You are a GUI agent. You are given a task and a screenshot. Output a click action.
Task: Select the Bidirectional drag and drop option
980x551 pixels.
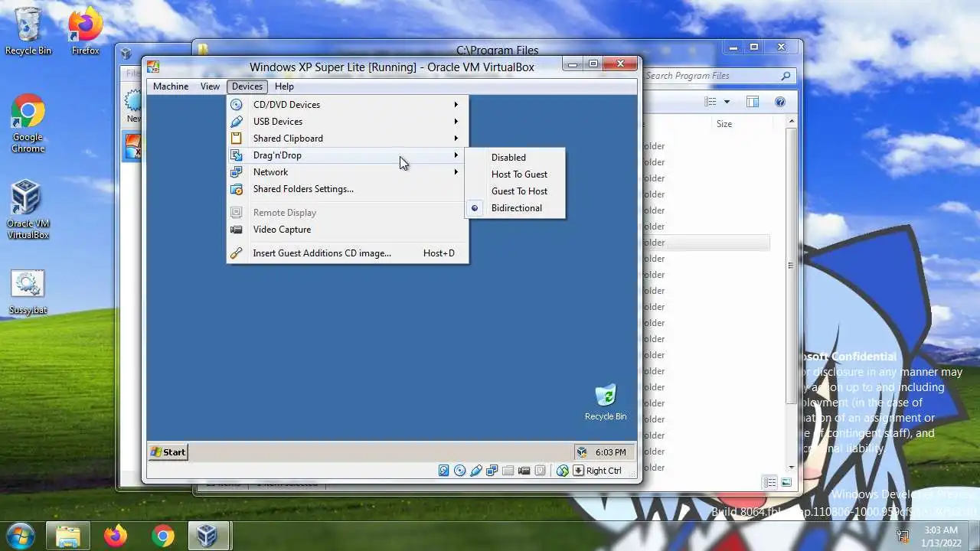click(x=515, y=208)
